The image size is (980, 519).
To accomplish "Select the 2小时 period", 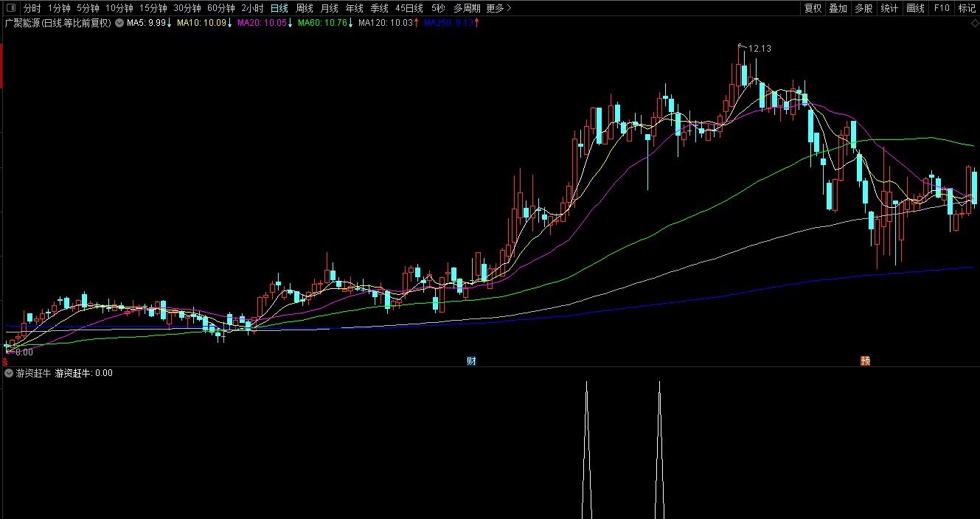I will coord(252,9).
